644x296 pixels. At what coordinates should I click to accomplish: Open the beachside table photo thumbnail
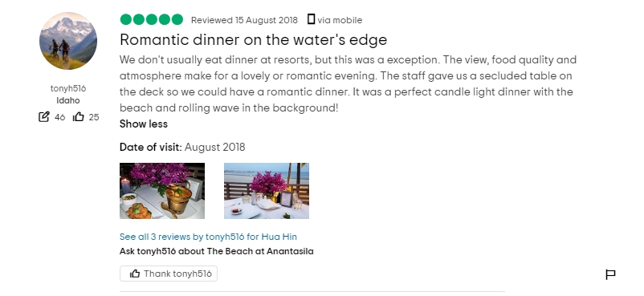[266, 191]
